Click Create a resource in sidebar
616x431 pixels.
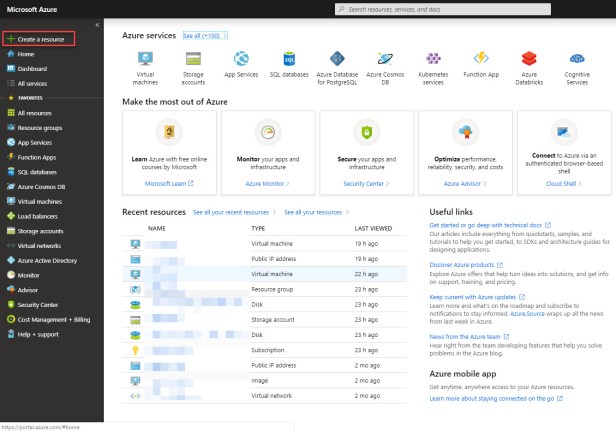pos(42,38)
